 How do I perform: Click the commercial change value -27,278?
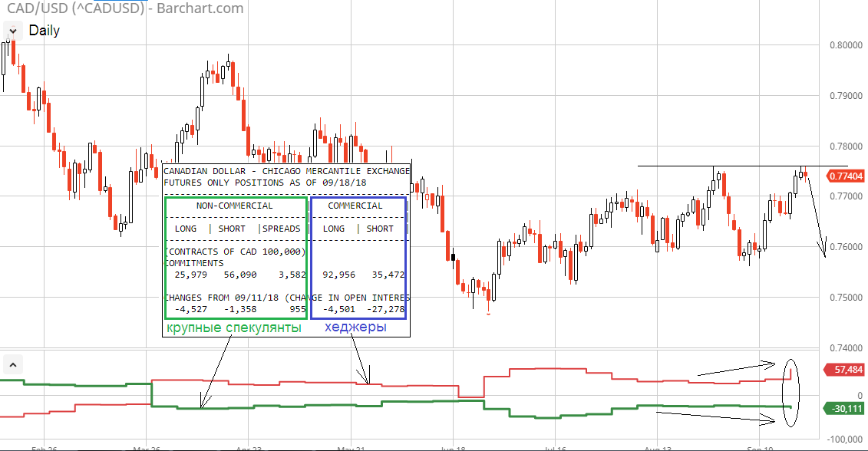pyautogui.click(x=385, y=309)
